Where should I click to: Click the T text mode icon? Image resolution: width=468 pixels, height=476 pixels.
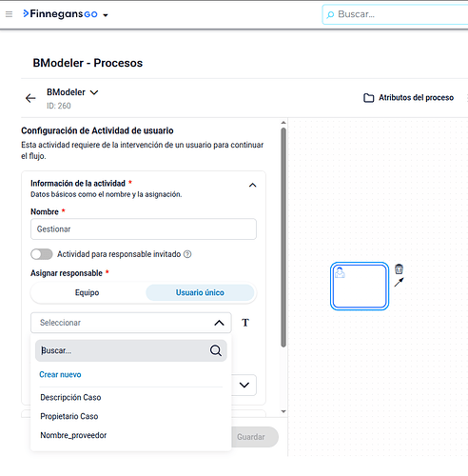click(x=245, y=323)
